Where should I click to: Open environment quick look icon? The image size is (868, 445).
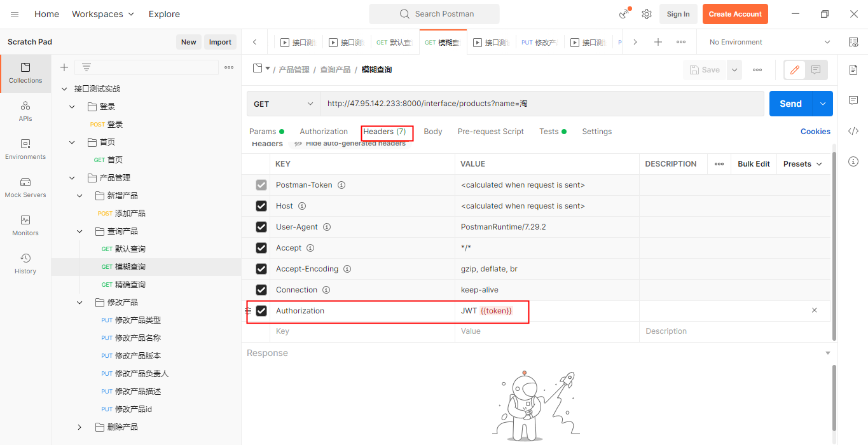click(x=853, y=42)
